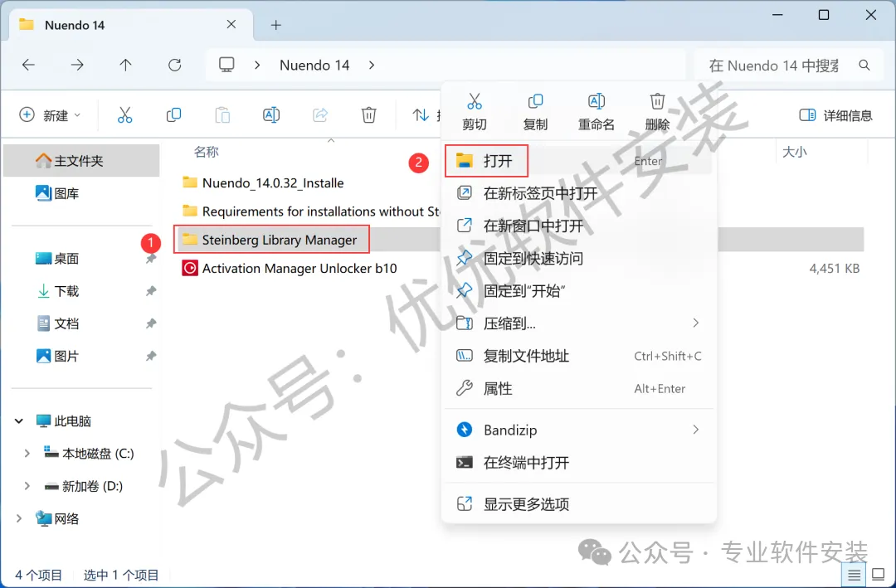Switch to the details list view in the status bar

coord(854,574)
